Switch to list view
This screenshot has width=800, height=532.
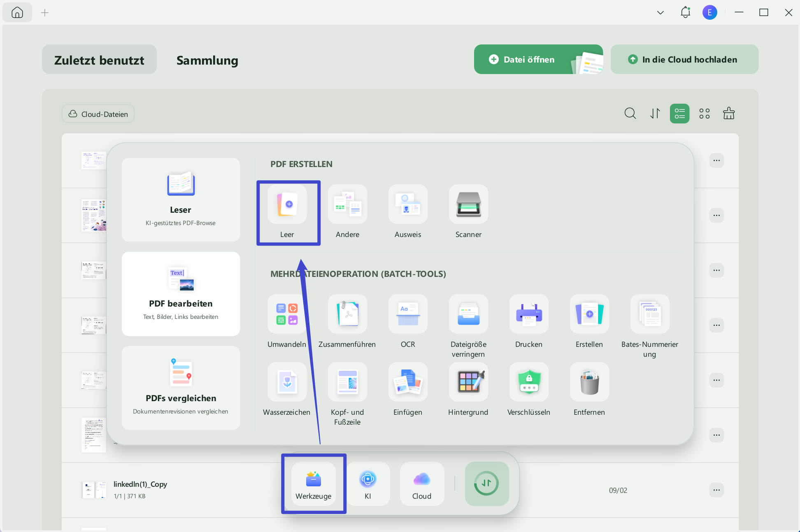(680, 113)
